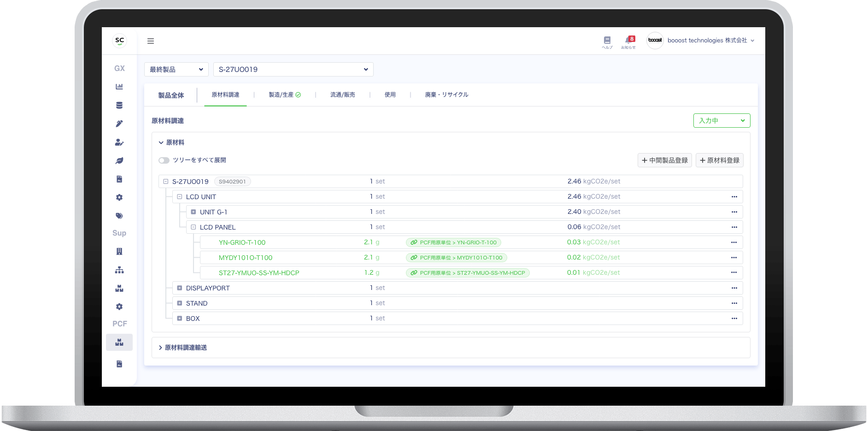Switch to the 廃棄・リサイクル tab

[x=446, y=95]
